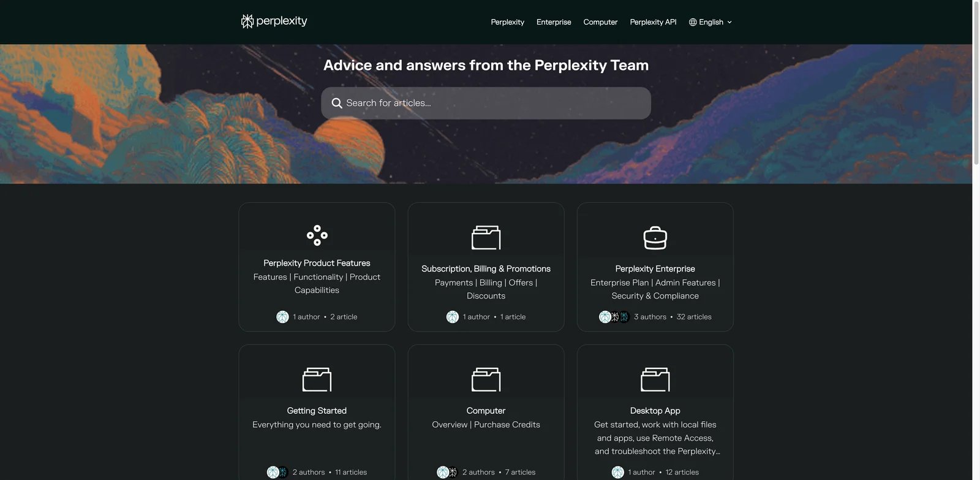This screenshot has width=980, height=480.
Task: Click "Enterprise Plan | Admin Features" description
Action: coord(655,289)
